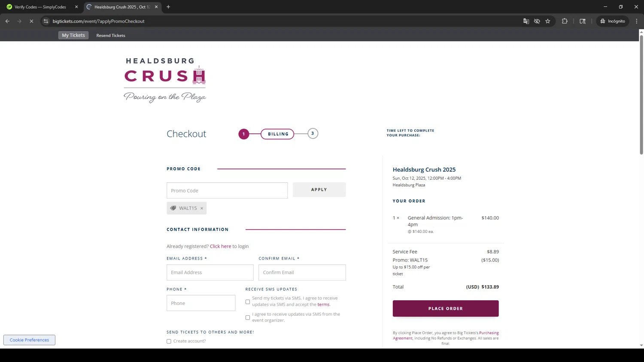
Task: Focus the Email Address field
Action: click(210, 272)
